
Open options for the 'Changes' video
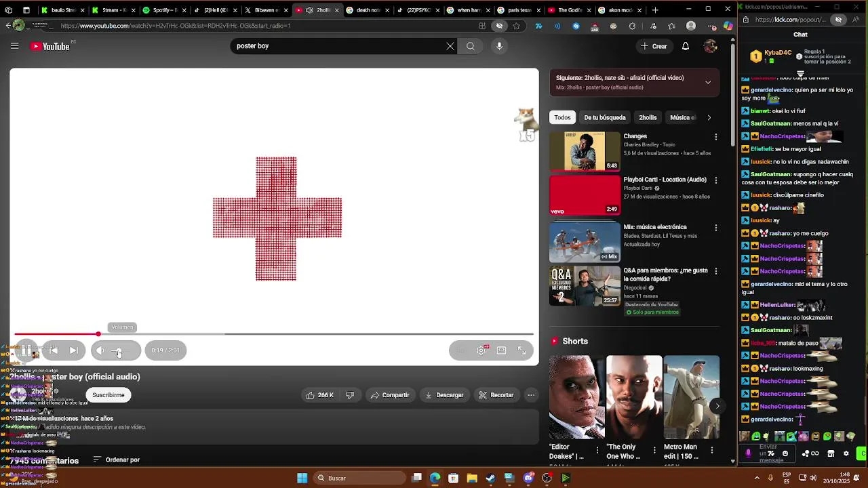pos(715,137)
